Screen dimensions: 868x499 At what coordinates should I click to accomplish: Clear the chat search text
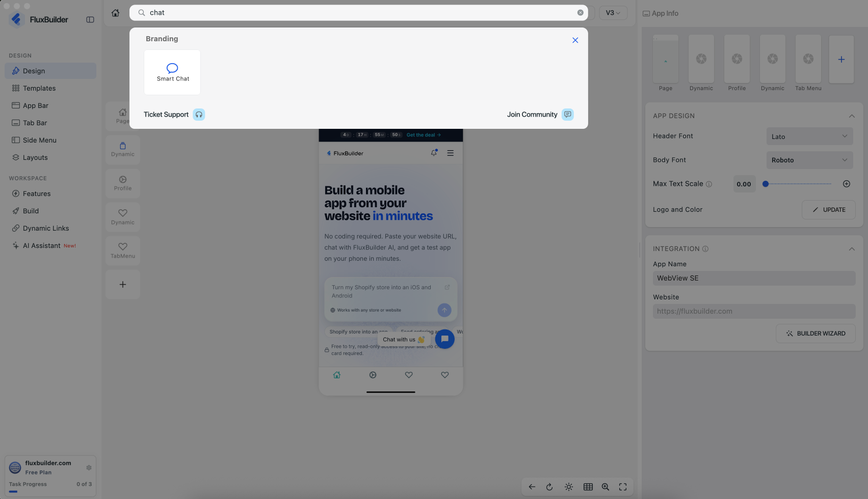click(580, 13)
